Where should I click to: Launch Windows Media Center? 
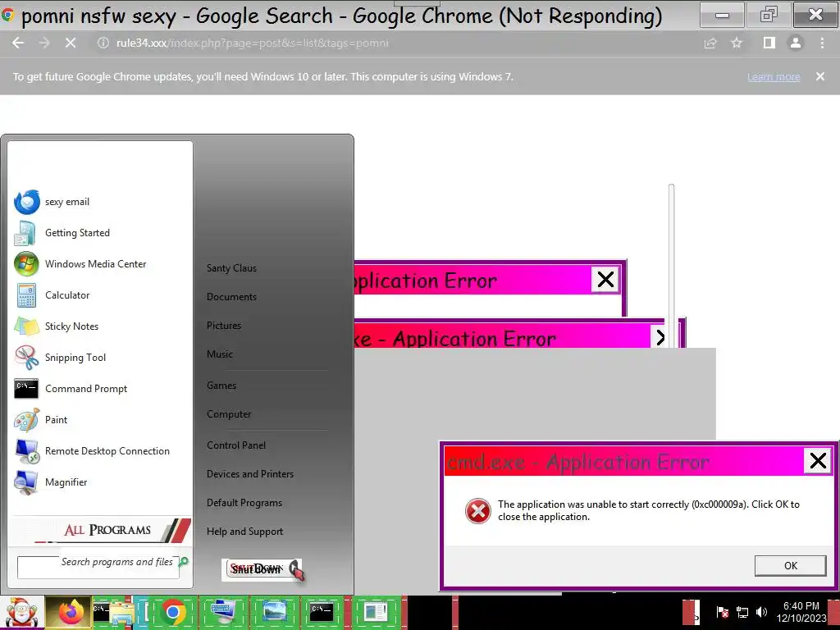click(95, 264)
